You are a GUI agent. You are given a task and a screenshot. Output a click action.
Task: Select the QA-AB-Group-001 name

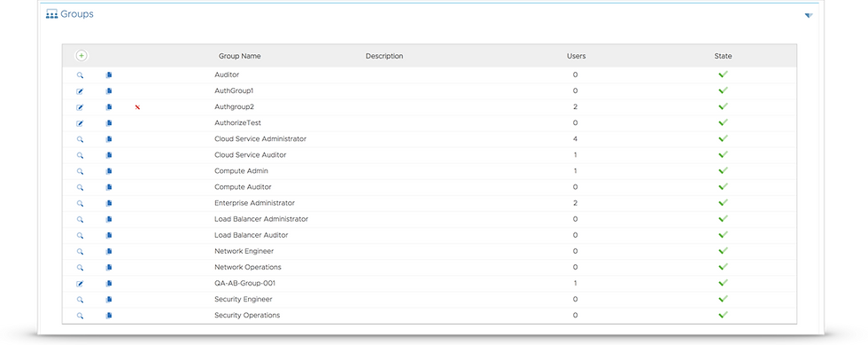point(244,284)
